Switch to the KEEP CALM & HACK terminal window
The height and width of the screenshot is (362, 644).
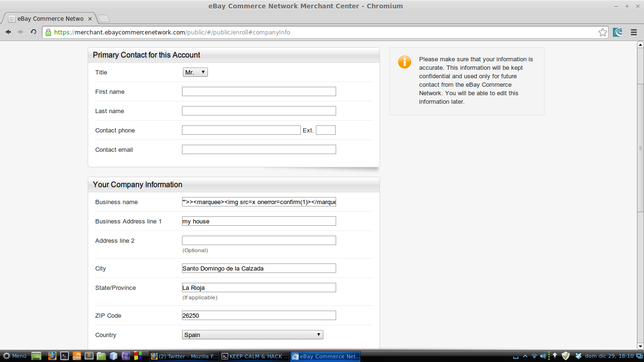(255, 356)
